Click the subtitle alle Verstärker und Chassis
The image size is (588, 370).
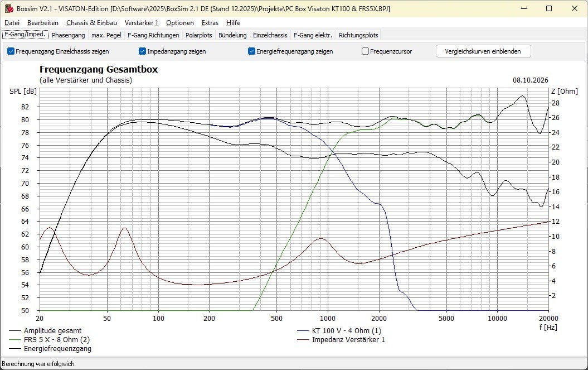pos(86,80)
